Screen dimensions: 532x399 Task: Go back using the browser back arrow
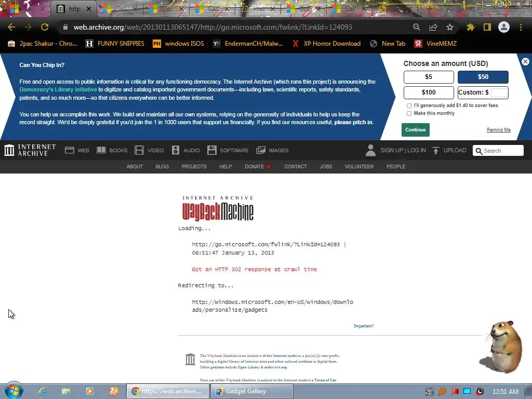tap(11, 27)
